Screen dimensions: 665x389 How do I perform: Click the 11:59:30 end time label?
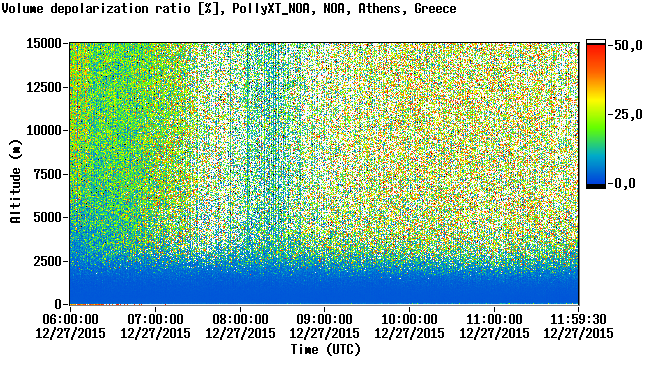[578, 319]
